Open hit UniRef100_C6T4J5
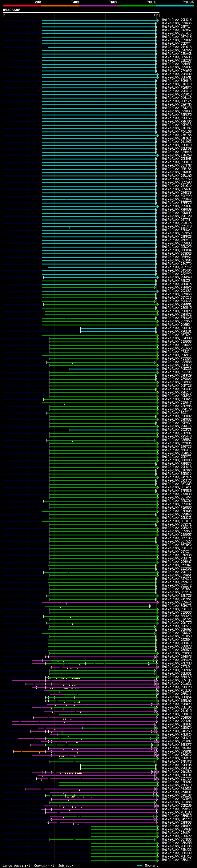 click(x=177, y=33)
